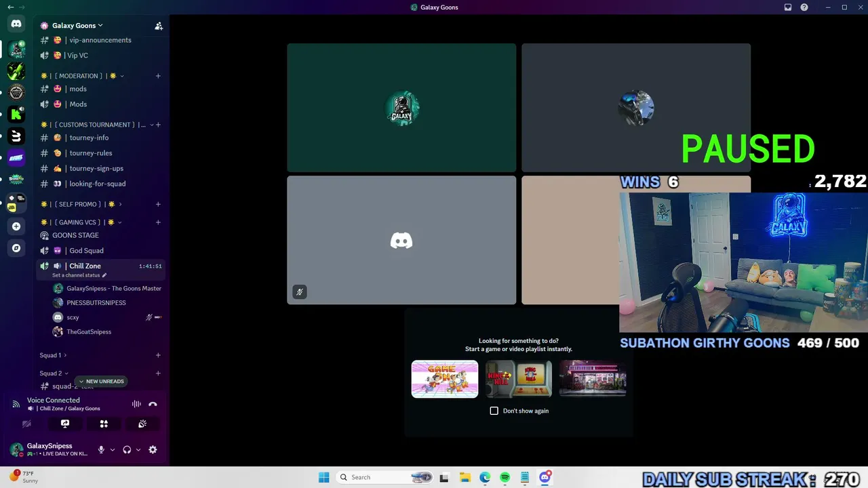Open the tourney-rules channel
Screen dimensions: 868x488
click(x=100, y=153)
